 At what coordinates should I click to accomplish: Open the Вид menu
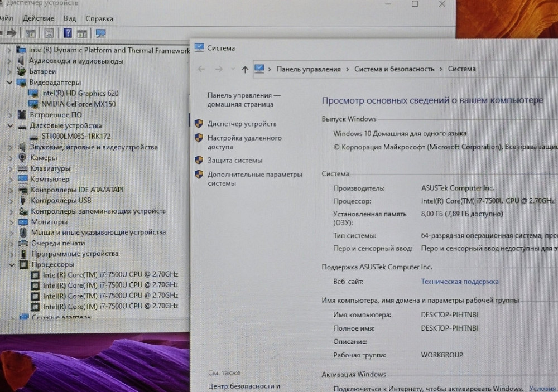[70, 18]
